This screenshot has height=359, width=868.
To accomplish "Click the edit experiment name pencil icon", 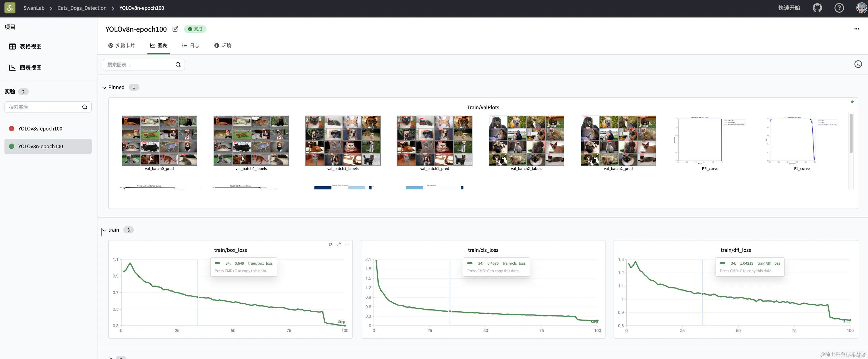I will coord(175,29).
